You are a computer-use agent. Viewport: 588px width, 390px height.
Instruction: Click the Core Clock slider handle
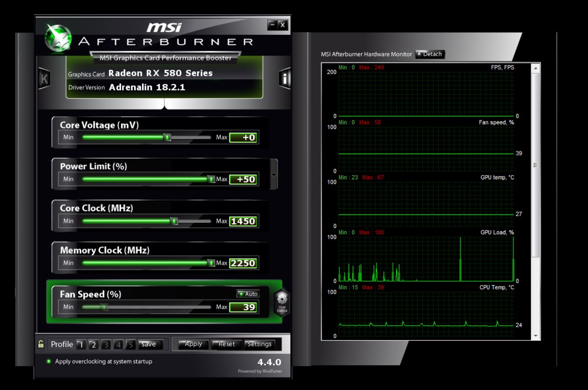pyautogui.click(x=174, y=221)
